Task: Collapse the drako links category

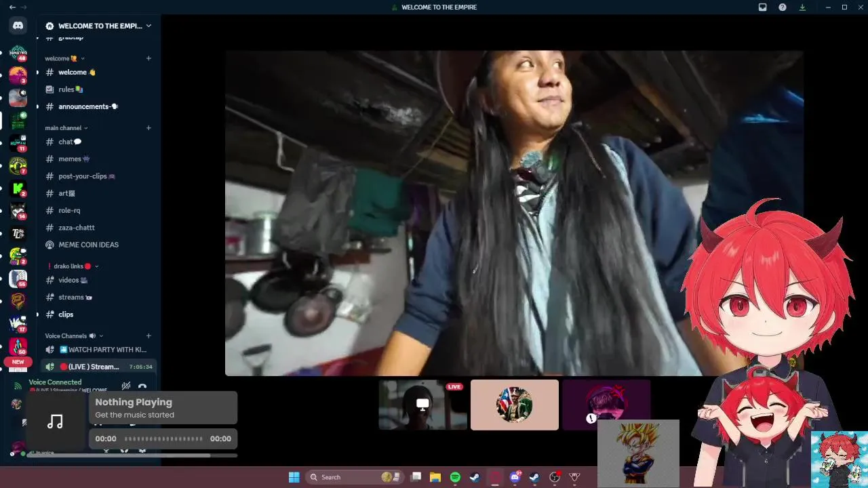Action: click(73, 266)
